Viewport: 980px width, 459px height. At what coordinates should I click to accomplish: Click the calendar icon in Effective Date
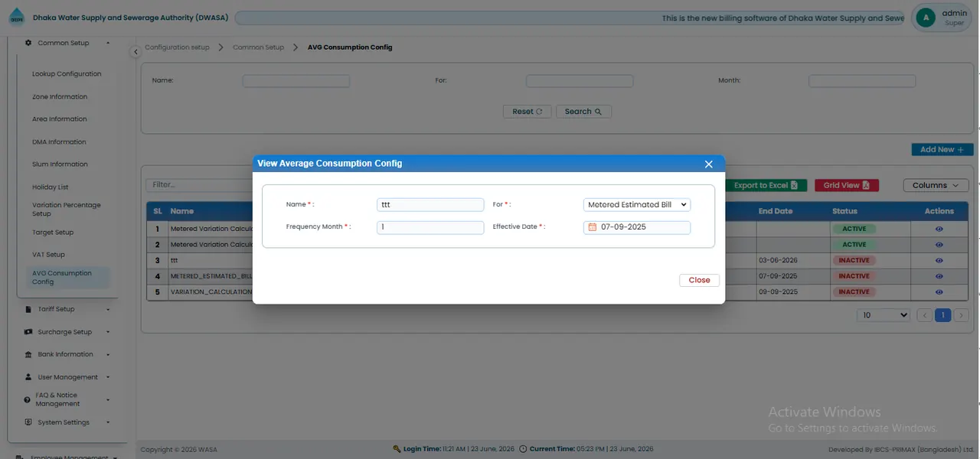tap(593, 227)
